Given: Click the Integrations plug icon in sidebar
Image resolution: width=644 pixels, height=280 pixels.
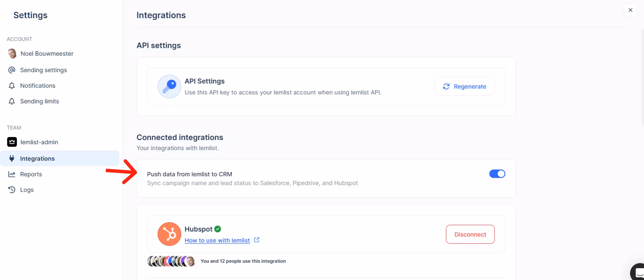Looking at the screenshot, I should [12, 158].
